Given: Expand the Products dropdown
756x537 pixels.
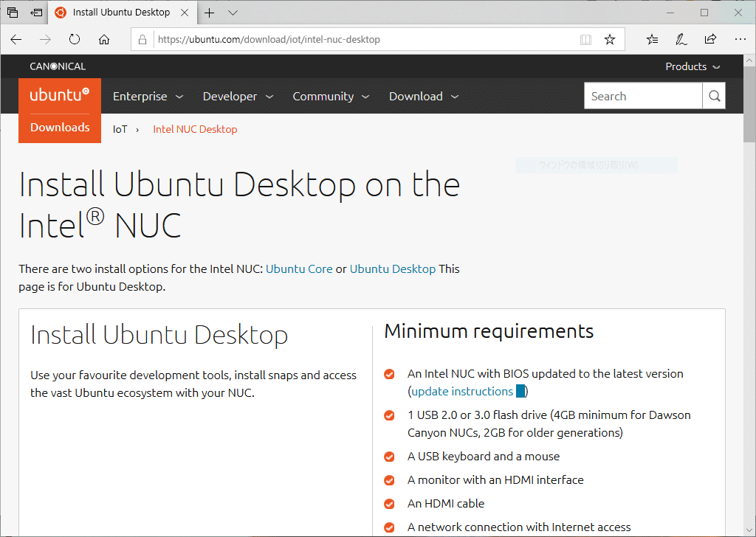Looking at the screenshot, I should (693, 66).
